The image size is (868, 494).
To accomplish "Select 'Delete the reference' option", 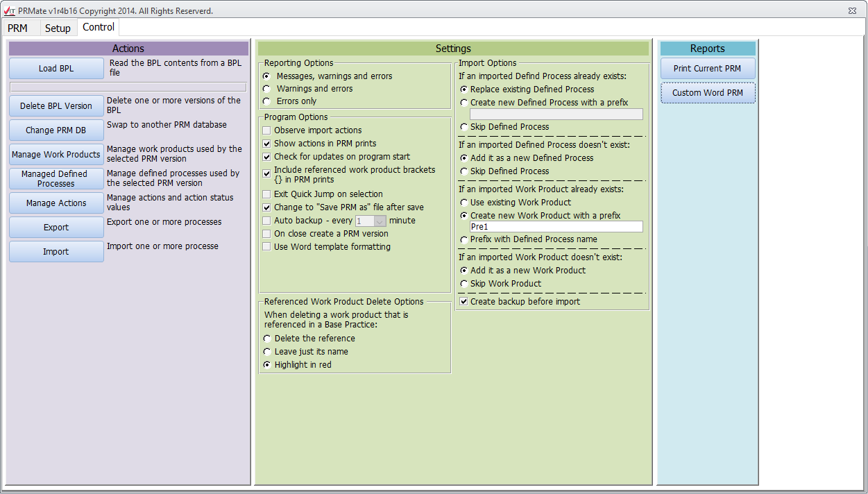I will point(268,339).
